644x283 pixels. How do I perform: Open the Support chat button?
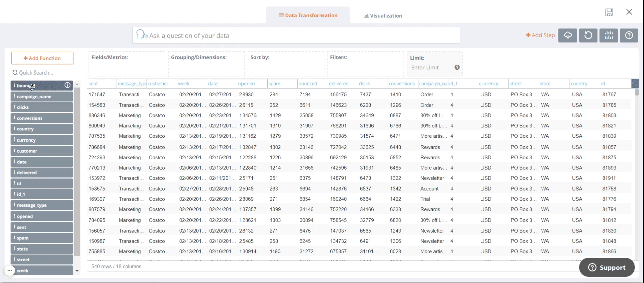(607, 267)
